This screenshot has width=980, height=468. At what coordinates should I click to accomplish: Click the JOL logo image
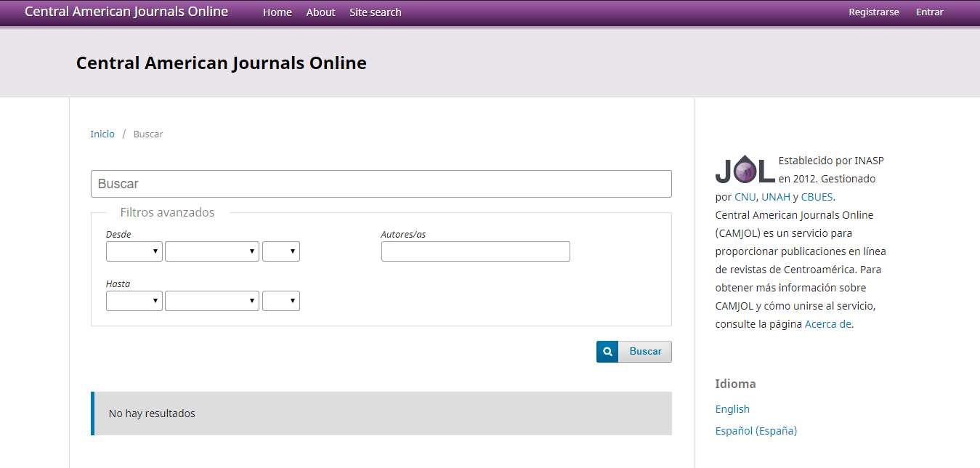click(745, 169)
